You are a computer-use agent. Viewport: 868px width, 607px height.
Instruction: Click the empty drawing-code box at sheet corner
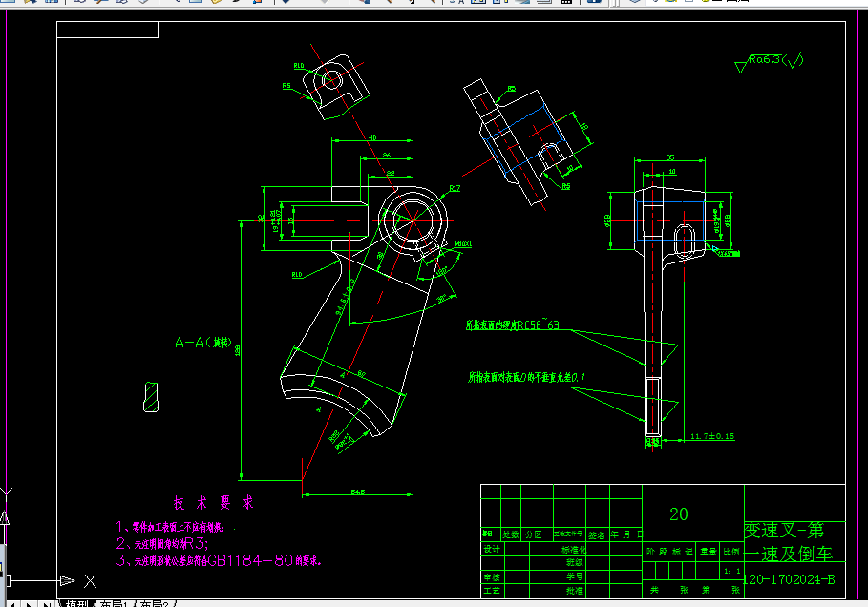tap(107, 30)
